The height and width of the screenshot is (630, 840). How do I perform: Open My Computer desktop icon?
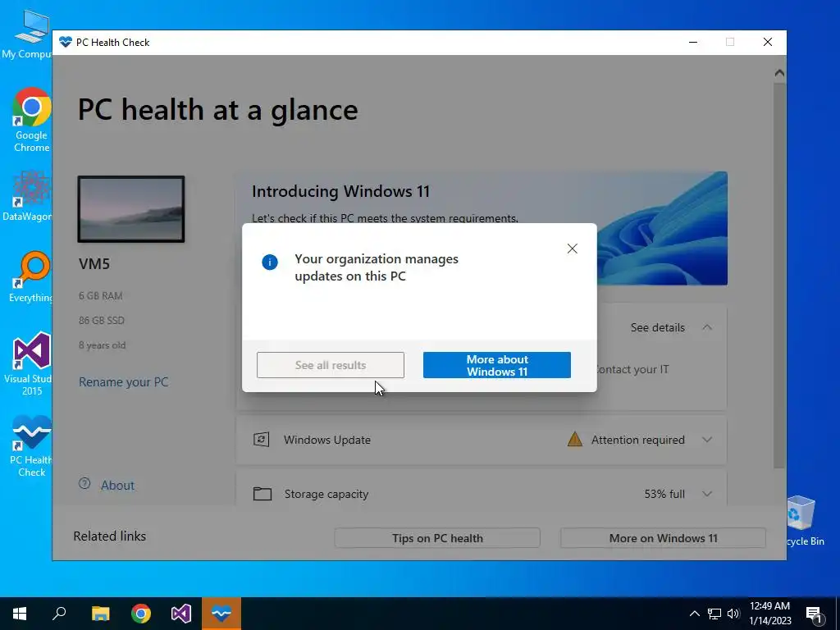coord(28,34)
